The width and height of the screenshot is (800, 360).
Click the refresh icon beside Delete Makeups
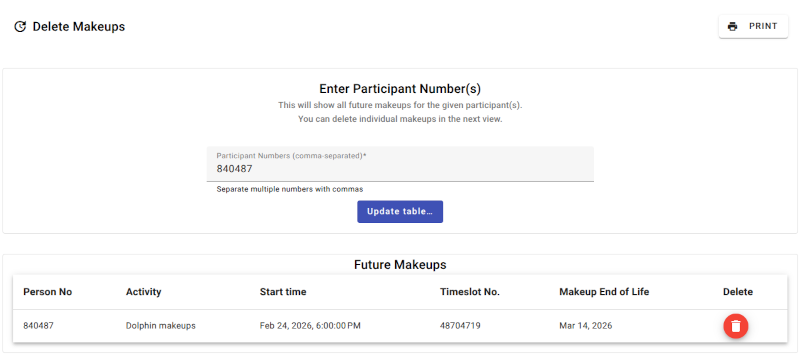[x=20, y=27]
